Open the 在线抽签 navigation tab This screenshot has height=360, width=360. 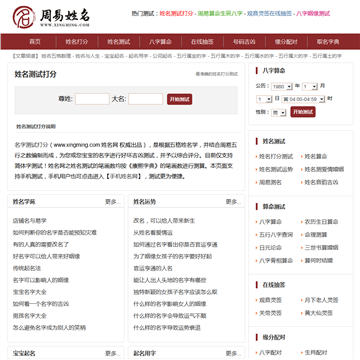(202, 42)
